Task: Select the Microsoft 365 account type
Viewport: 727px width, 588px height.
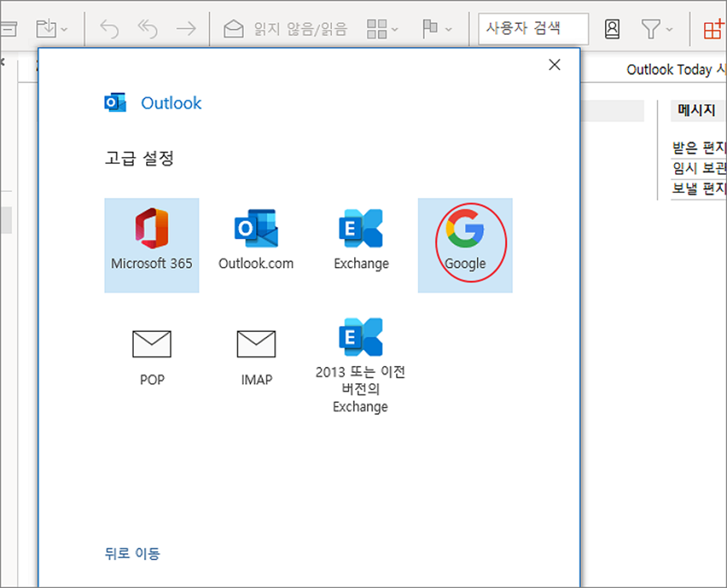Action: coord(152,245)
